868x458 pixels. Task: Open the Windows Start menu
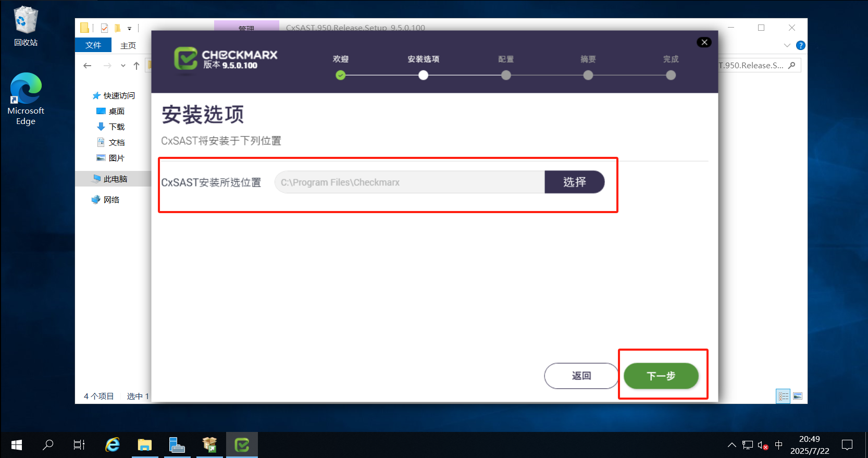pyautogui.click(x=17, y=445)
